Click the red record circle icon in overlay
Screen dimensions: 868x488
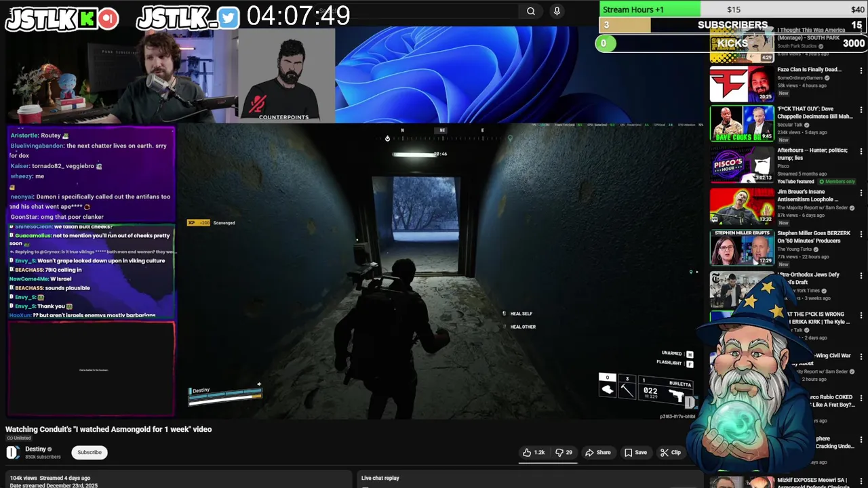click(108, 19)
